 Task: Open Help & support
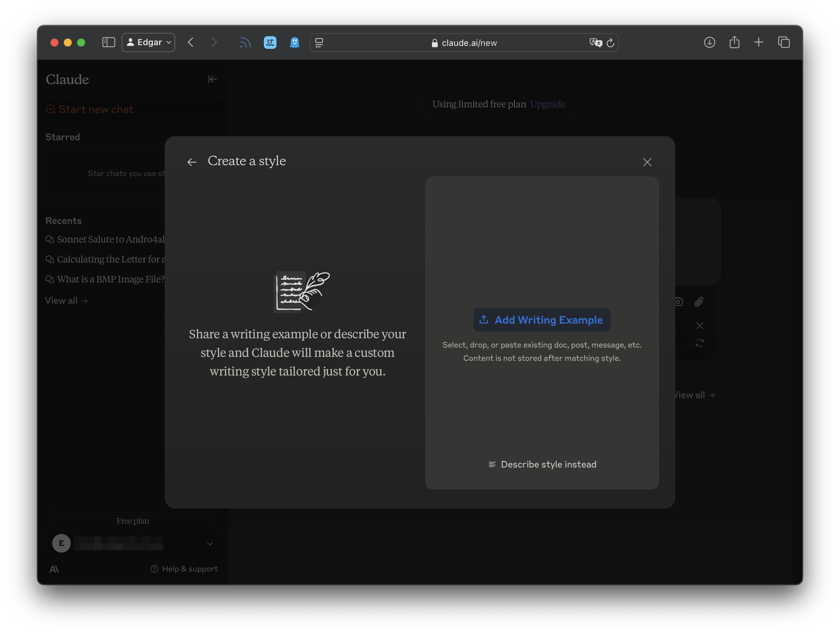pos(184,569)
